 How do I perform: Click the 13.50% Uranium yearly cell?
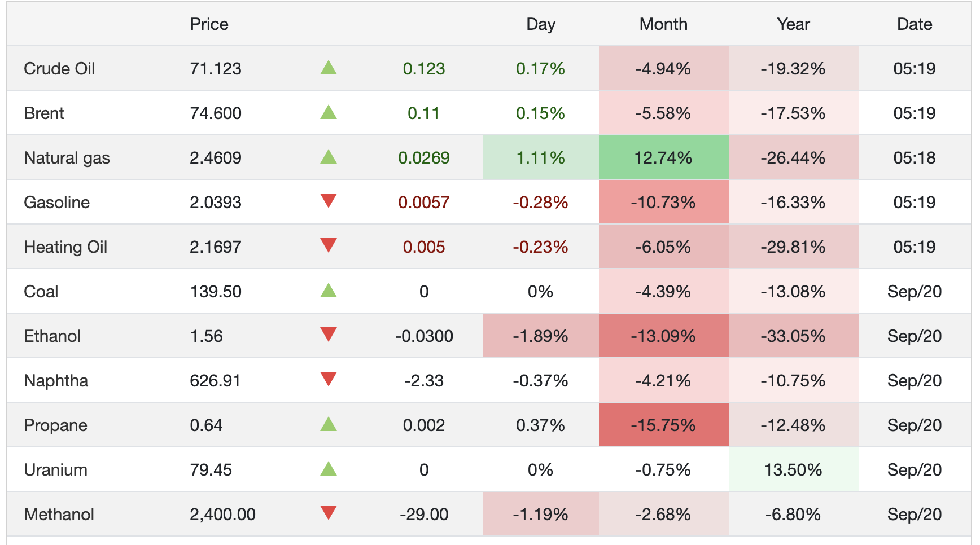coord(793,469)
